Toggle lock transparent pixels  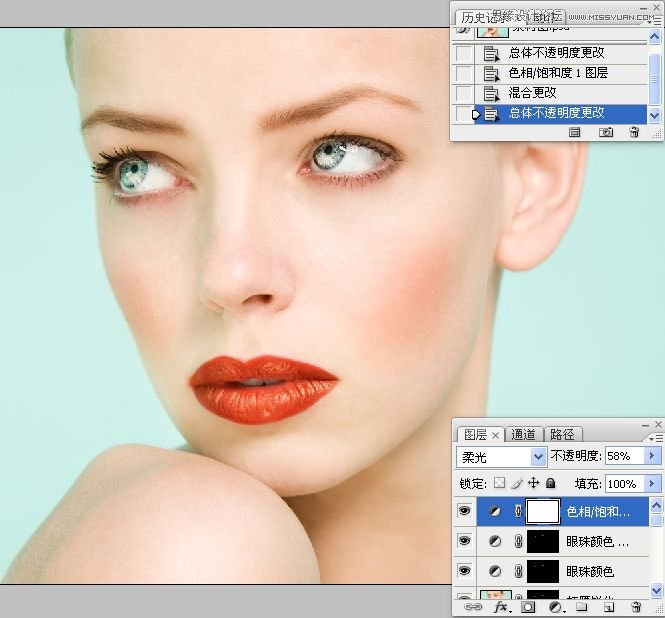(500, 483)
